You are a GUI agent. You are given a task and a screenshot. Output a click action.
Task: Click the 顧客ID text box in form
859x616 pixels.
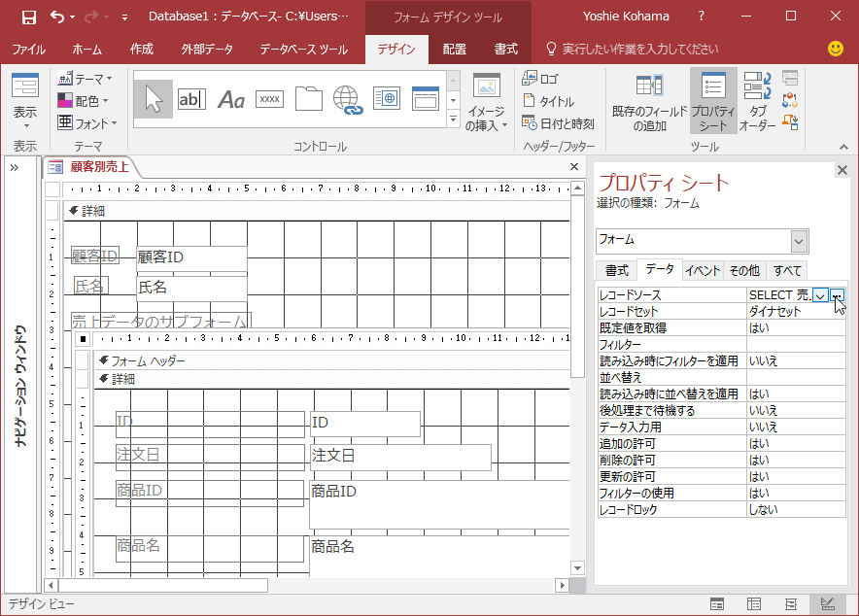(191, 257)
